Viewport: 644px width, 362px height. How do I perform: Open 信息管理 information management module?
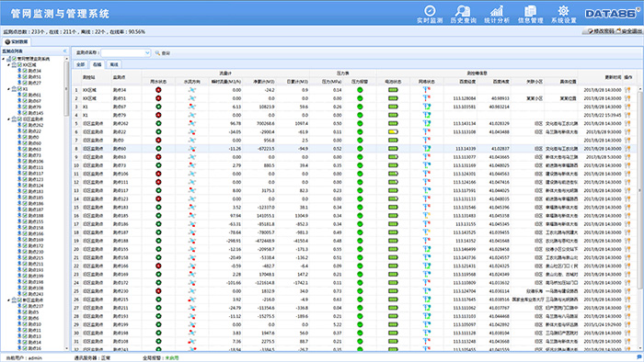[530, 14]
